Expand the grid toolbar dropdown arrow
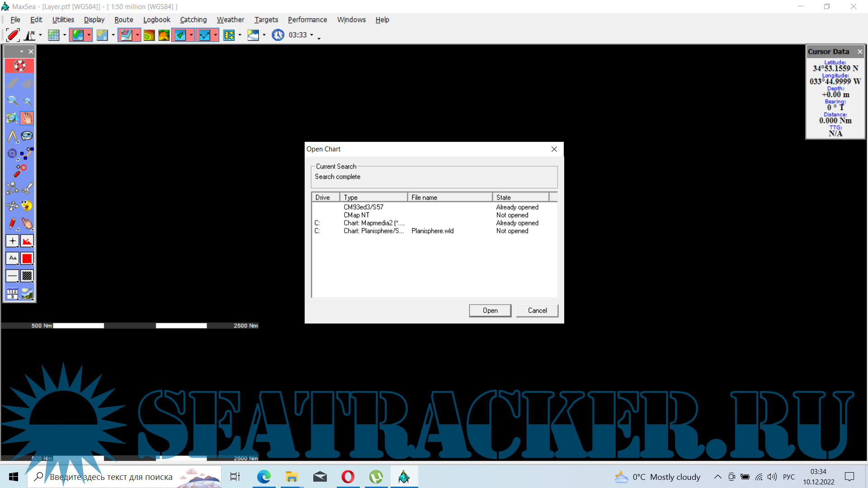The image size is (868, 488). (65, 35)
